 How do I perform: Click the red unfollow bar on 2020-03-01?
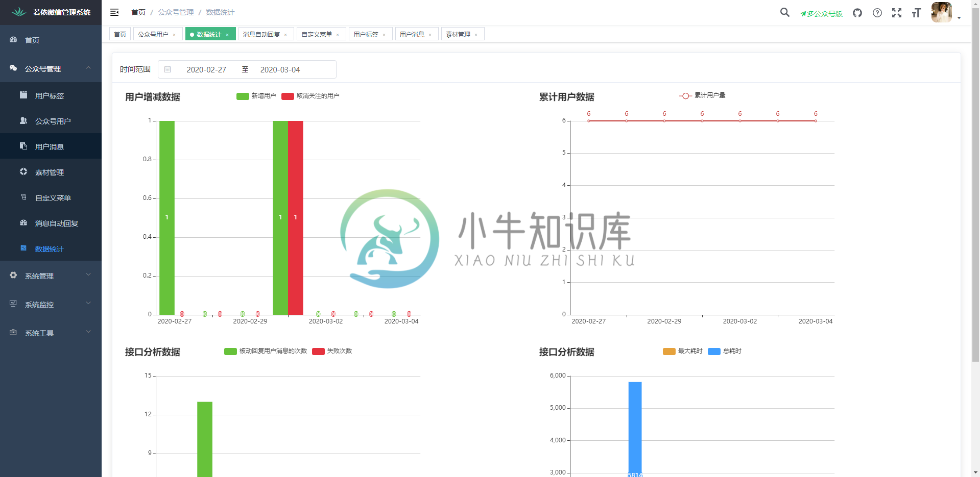click(x=295, y=218)
